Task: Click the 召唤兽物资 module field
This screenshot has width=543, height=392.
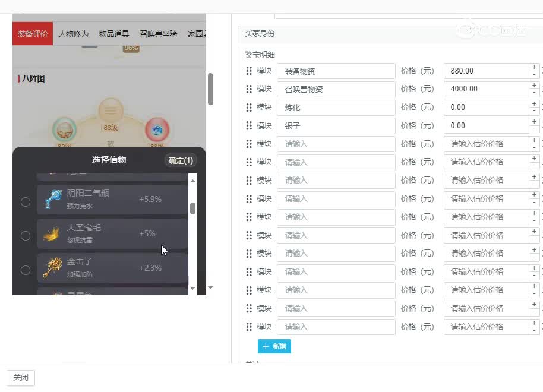Action: click(x=336, y=89)
